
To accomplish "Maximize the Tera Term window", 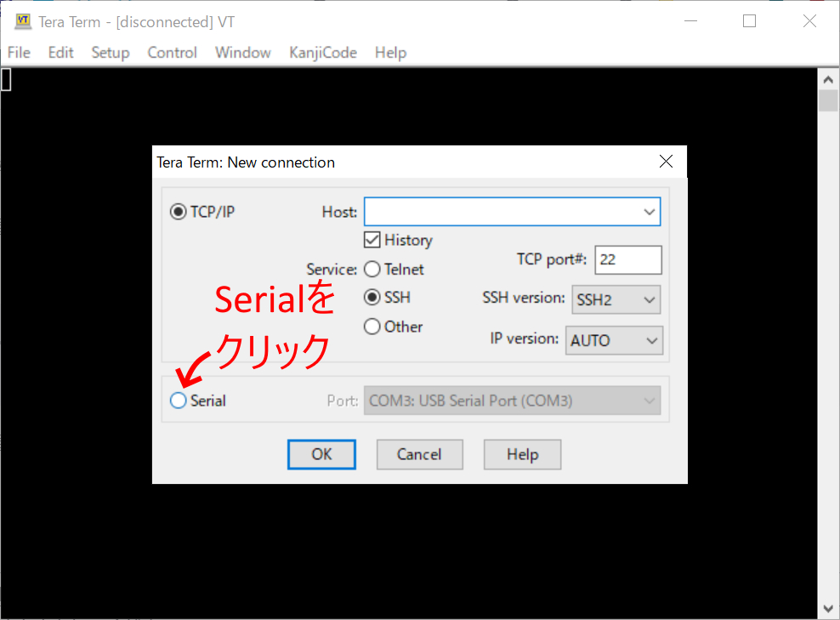I will 750,21.
